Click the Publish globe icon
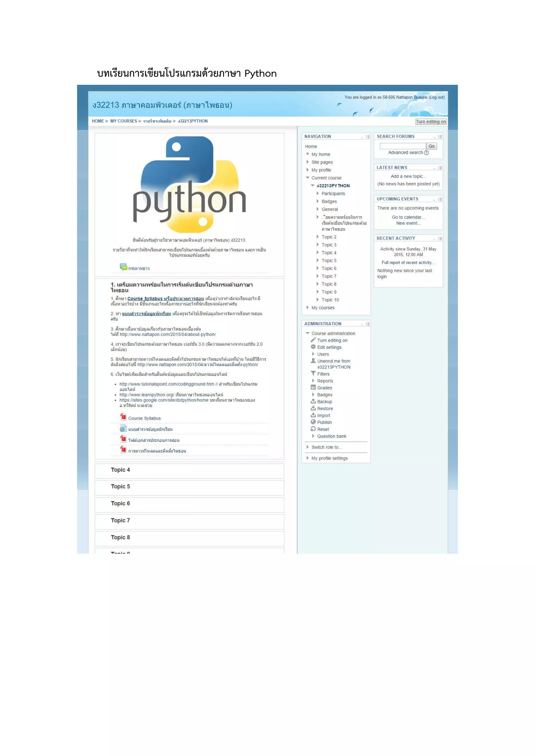The image size is (535, 756). tap(313, 422)
